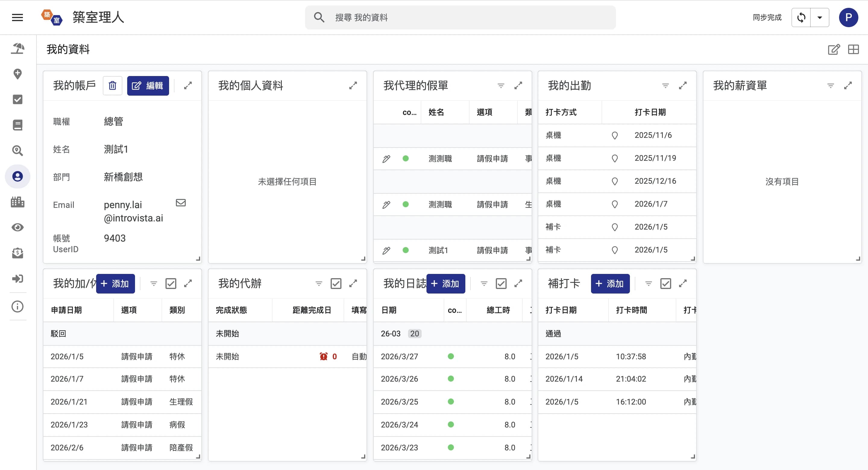
Task: Expand the 我的出勤 panel to full view
Action: coord(682,86)
